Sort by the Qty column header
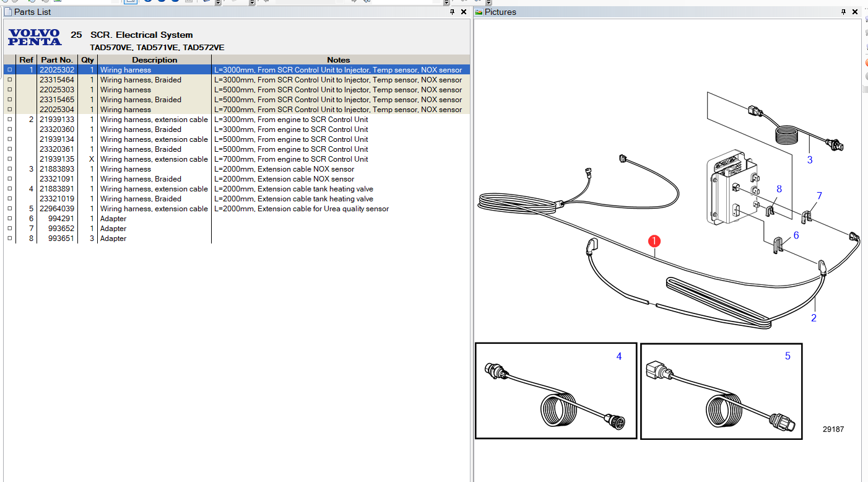Viewport: 868px width, 482px height. [87, 60]
